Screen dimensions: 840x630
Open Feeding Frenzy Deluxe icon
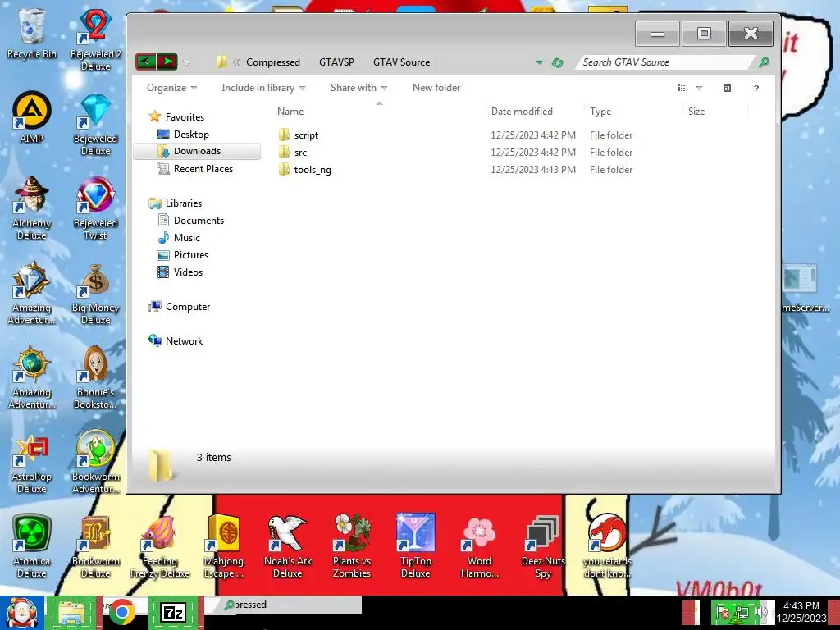[x=160, y=546]
